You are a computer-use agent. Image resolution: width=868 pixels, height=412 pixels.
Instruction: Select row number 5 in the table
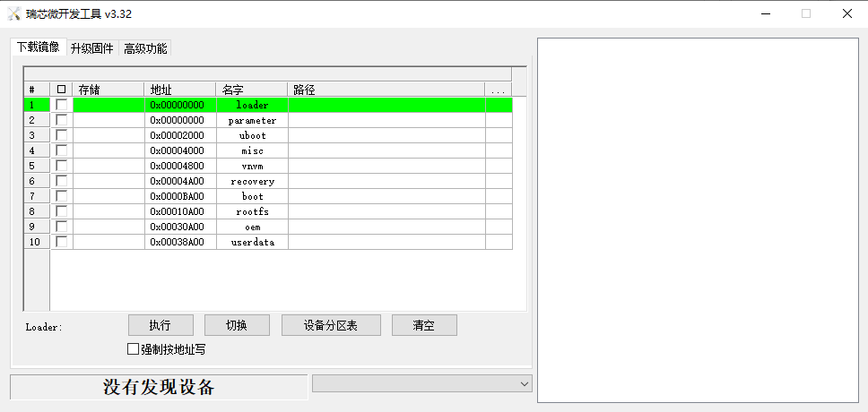37,166
